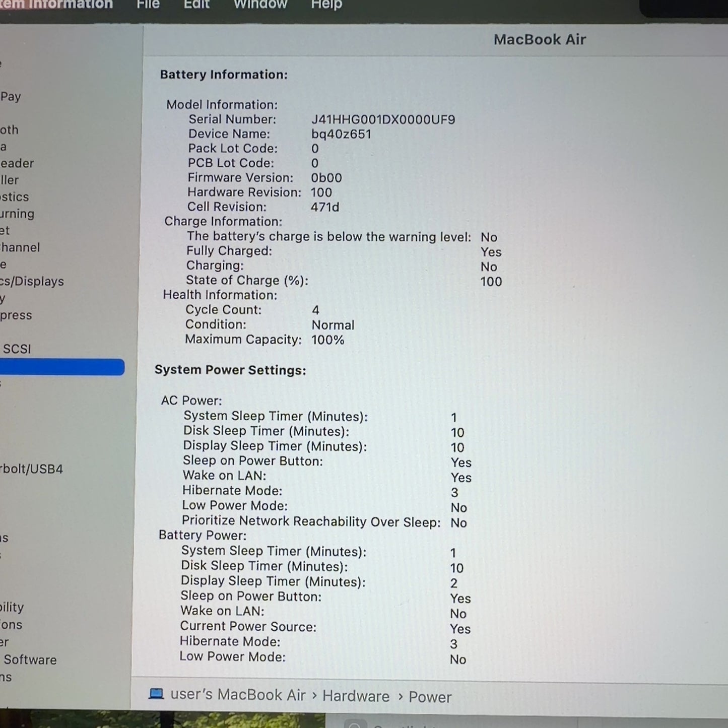
Task: Open the File menu
Action: [148, 5]
